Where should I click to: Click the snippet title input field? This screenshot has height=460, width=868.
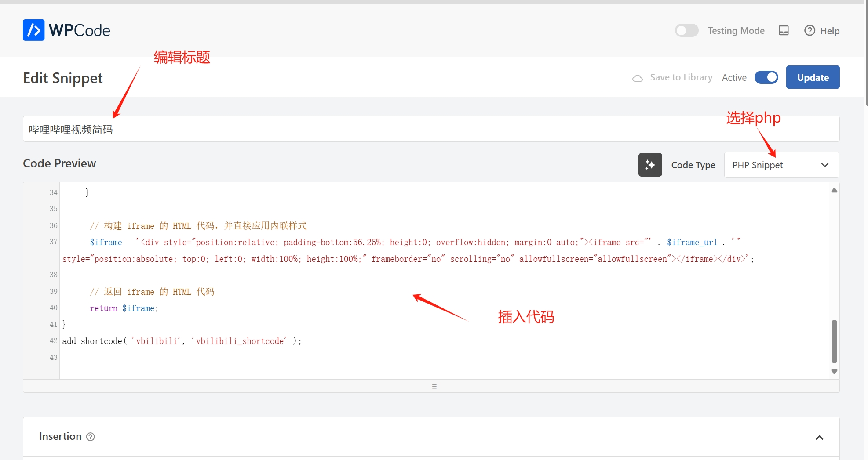pos(431,129)
